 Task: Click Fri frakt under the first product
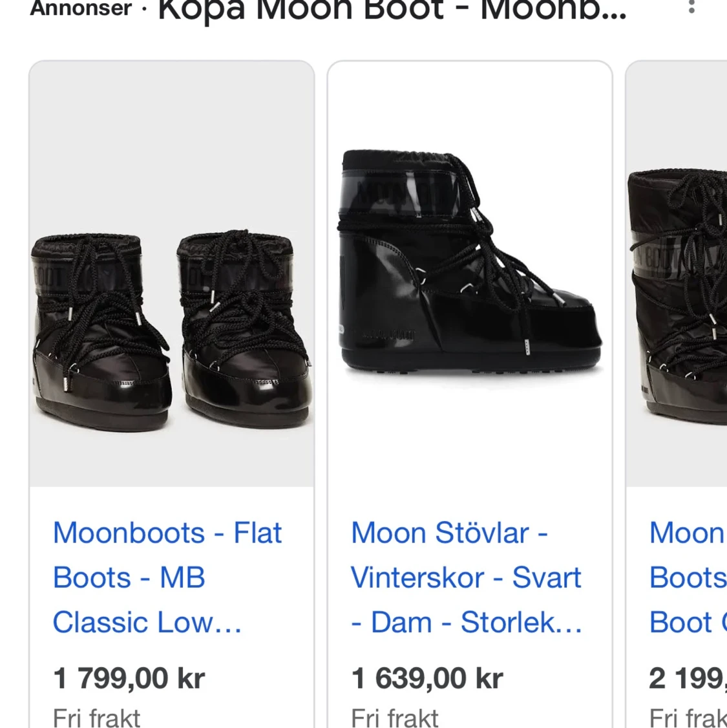(96, 716)
